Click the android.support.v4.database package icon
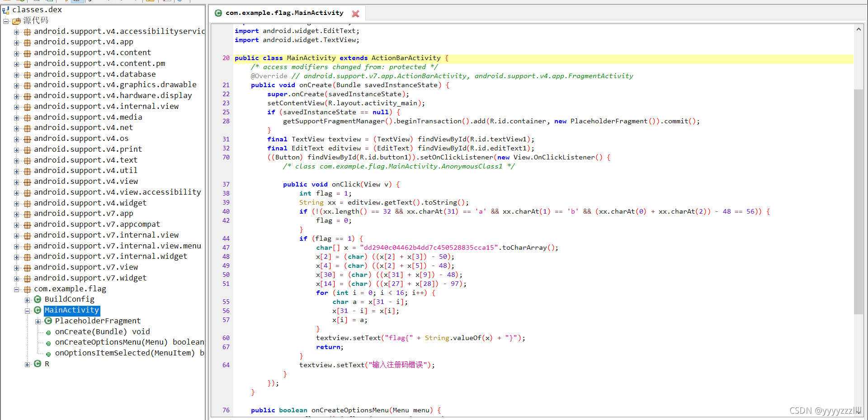This screenshot has width=868, height=420. coord(28,75)
